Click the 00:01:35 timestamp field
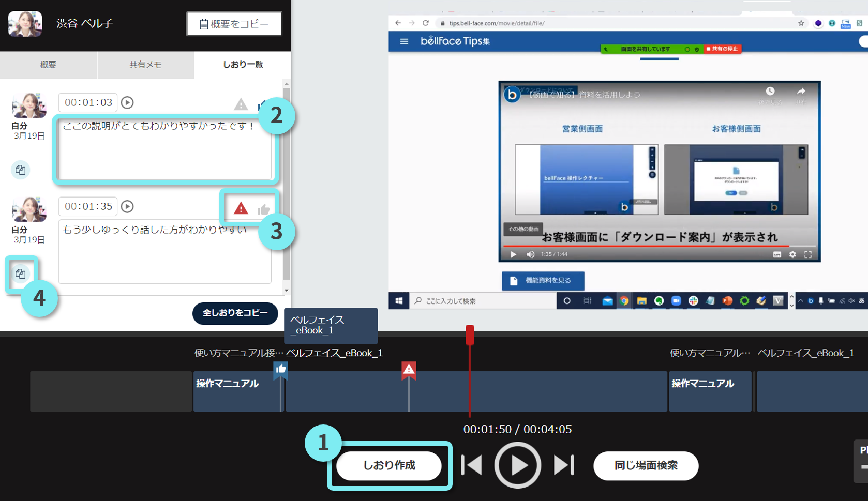This screenshot has height=501, width=868. point(88,206)
